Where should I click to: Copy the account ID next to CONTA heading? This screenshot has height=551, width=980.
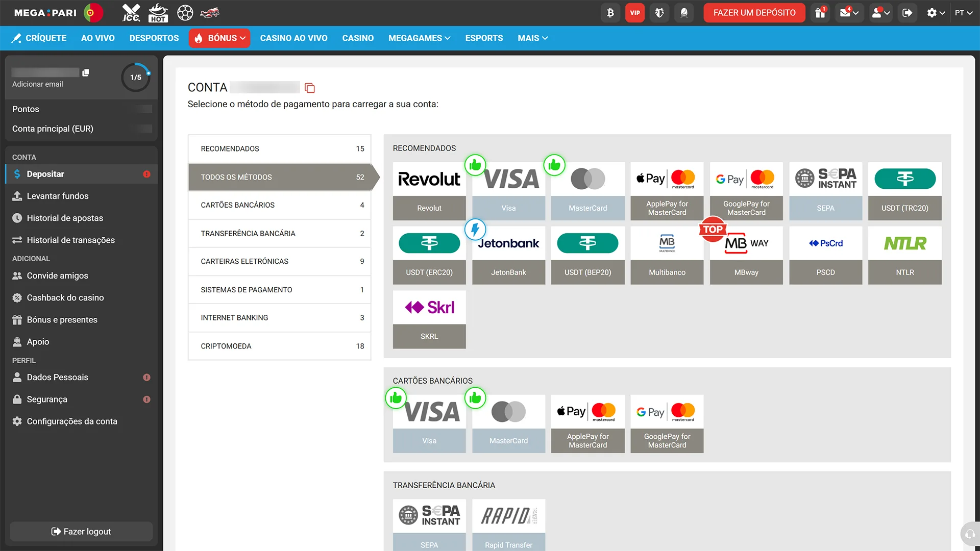tap(310, 88)
